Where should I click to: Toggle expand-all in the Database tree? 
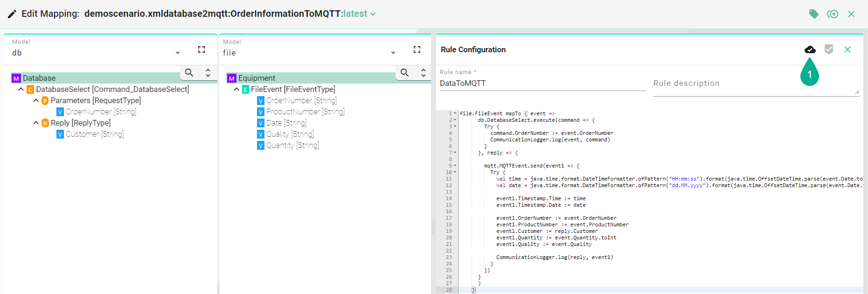[208, 72]
